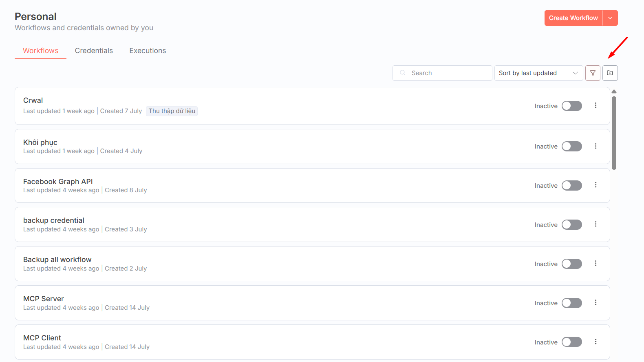Click 'Created 7 July' text on Crwal
Screen dimensions: 644x362
[x=121, y=111]
